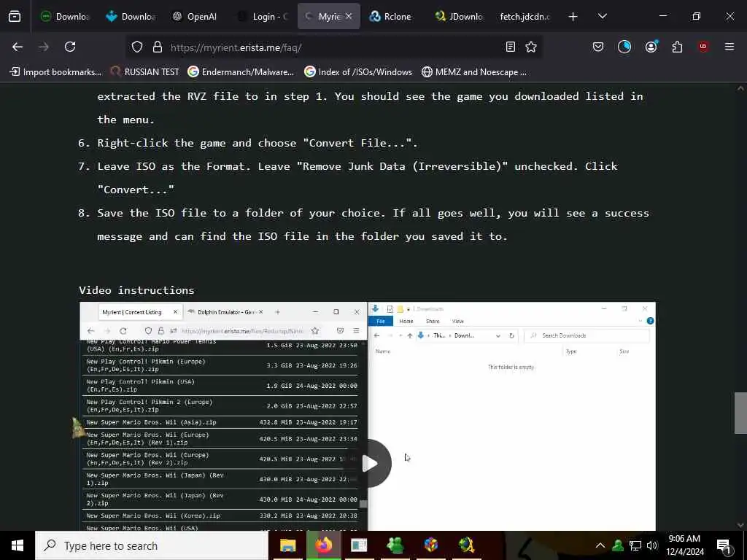Open RUSSIAN TEST bookmark
The image size is (747, 560).
(x=145, y=72)
